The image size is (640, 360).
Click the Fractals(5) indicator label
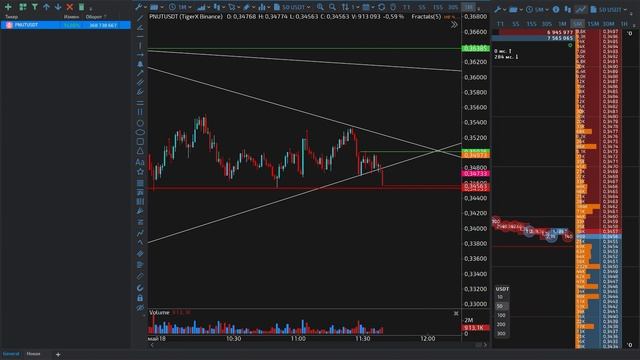426,17
